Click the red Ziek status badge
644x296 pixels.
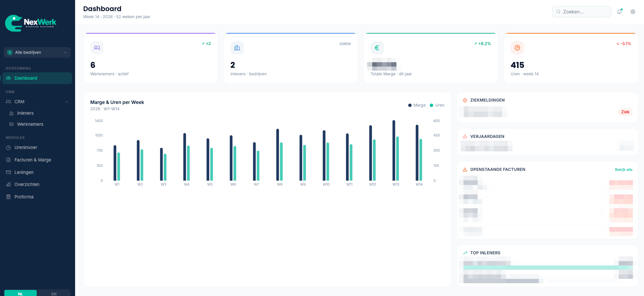pos(625,112)
